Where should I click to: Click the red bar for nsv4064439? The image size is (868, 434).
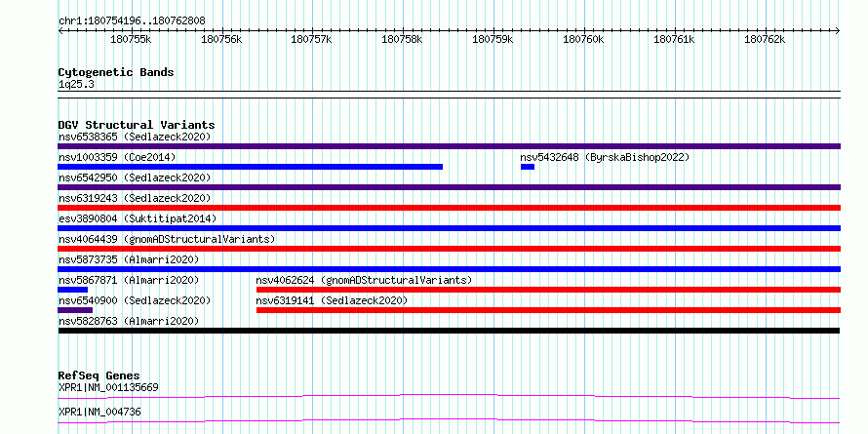click(x=449, y=249)
